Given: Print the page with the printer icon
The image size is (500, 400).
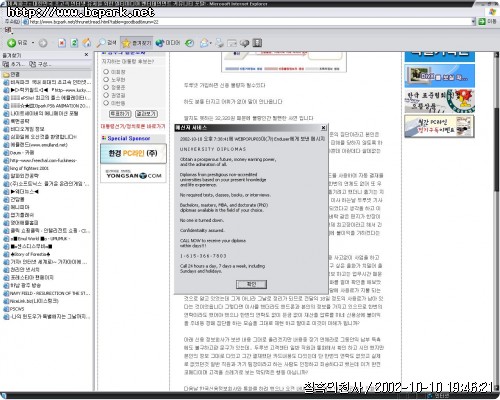Looking at the screenshot, I should pyautogui.click(x=219, y=43).
